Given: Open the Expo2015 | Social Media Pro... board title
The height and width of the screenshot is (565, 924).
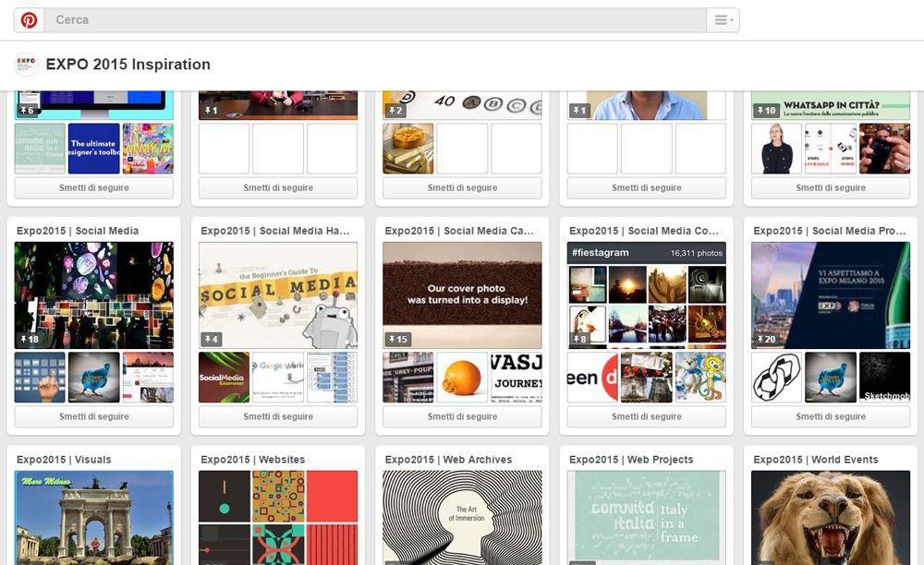Looking at the screenshot, I should pos(830,231).
